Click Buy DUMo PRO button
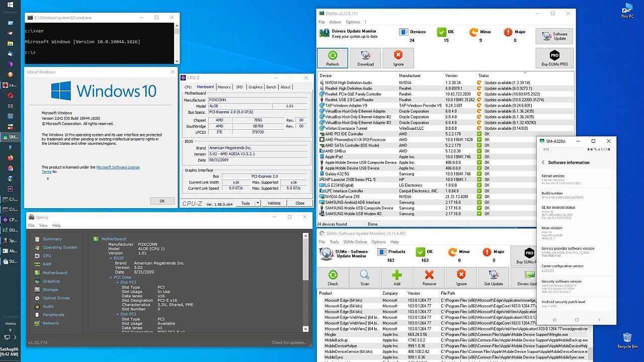The width and height of the screenshot is (644, 362). pos(554,58)
